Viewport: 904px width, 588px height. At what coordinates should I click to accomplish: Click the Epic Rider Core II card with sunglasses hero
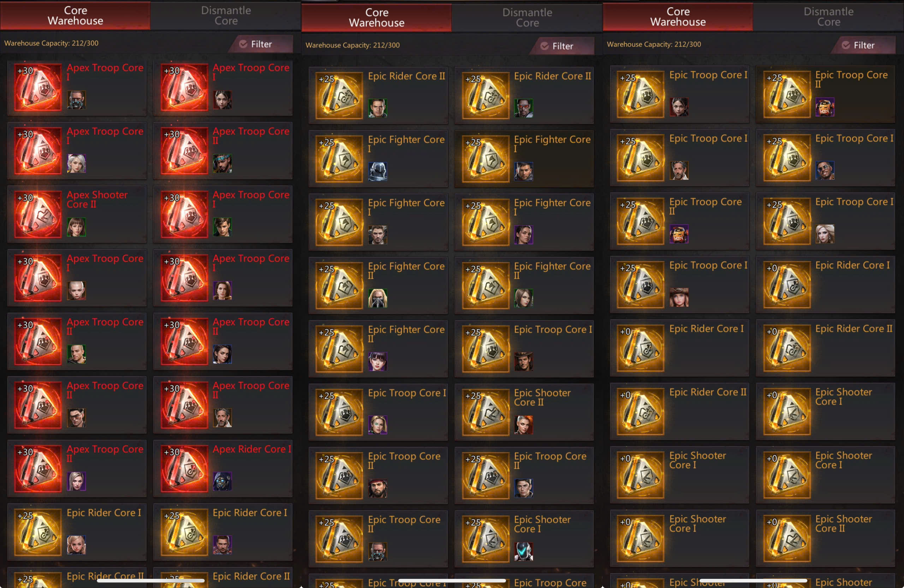pos(524,95)
